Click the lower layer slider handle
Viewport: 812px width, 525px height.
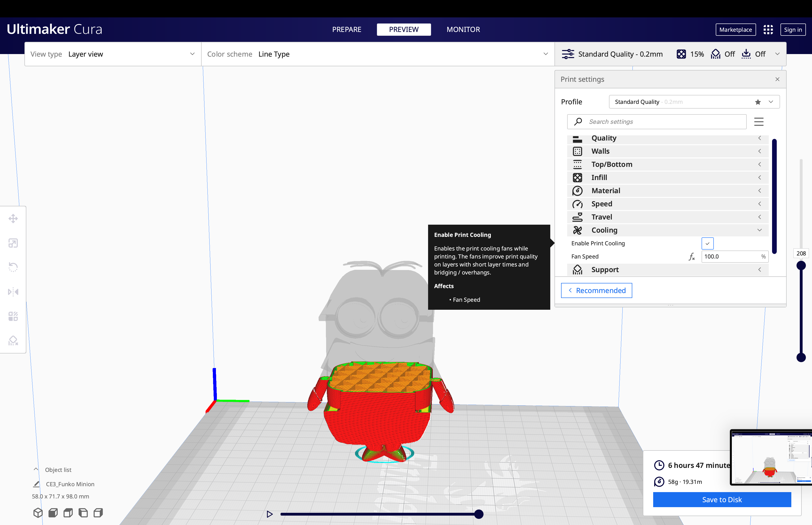point(801,357)
